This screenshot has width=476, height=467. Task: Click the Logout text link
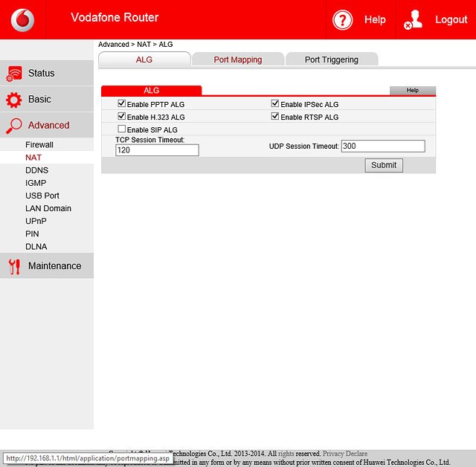(451, 20)
